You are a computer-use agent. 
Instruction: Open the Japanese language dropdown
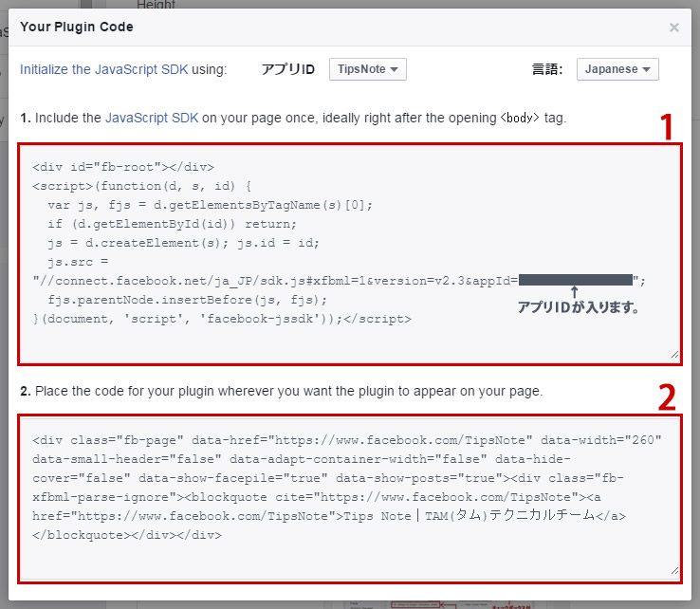click(617, 69)
